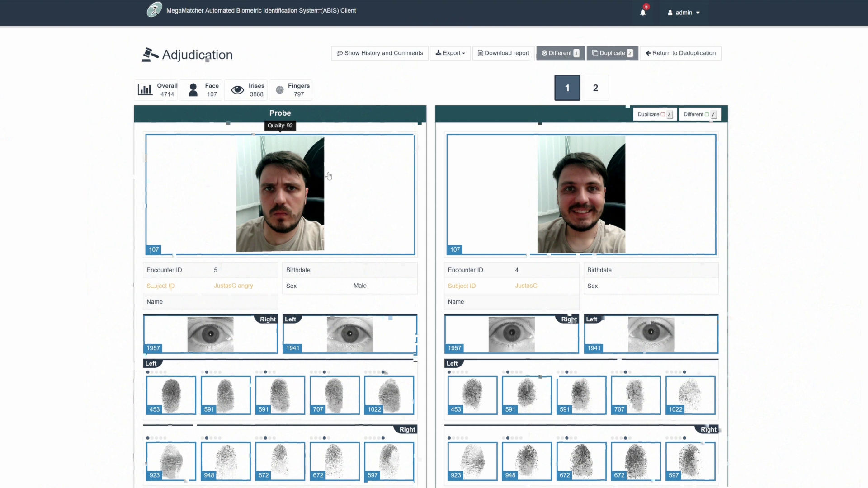Click the MegaMatcher logo icon
This screenshot has height=488, width=868.
click(x=154, y=10)
